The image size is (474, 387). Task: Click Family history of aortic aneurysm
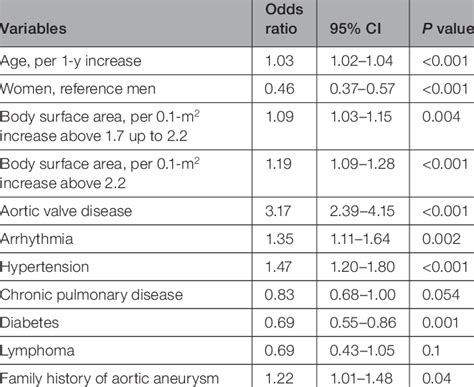[x=109, y=379]
